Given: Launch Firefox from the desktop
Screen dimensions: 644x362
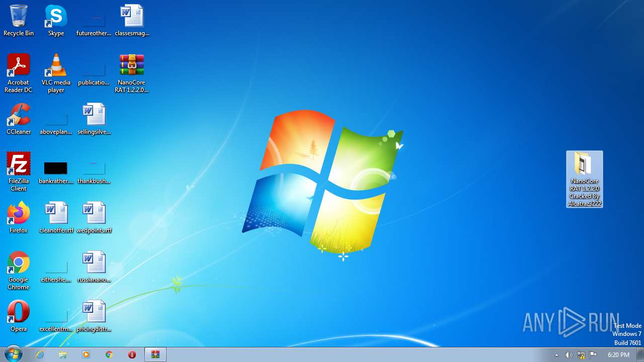Looking at the screenshot, I should point(19,218).
